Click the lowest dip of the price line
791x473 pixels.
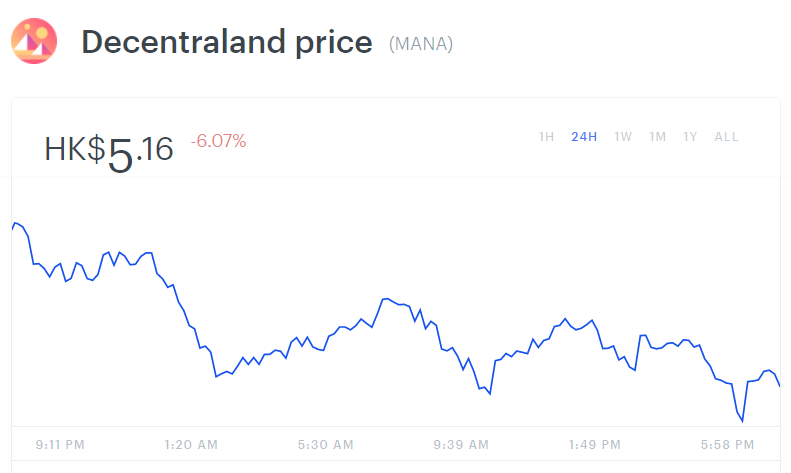(742, 421)
